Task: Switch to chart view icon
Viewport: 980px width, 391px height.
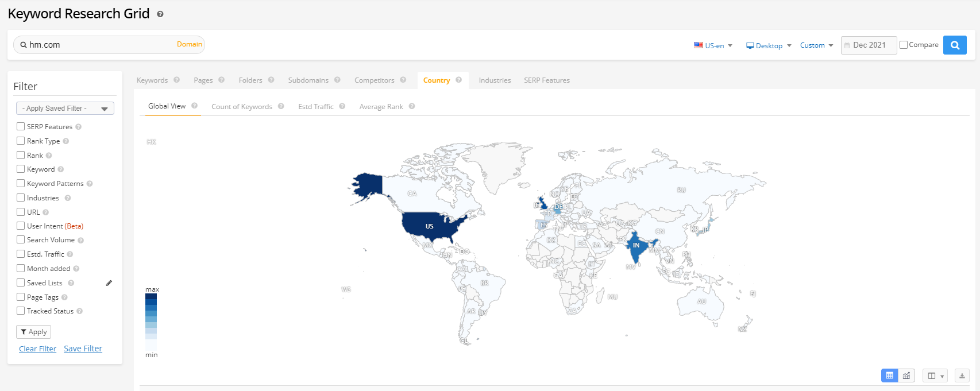Action: pyautogui.click(x=906, y=375)
